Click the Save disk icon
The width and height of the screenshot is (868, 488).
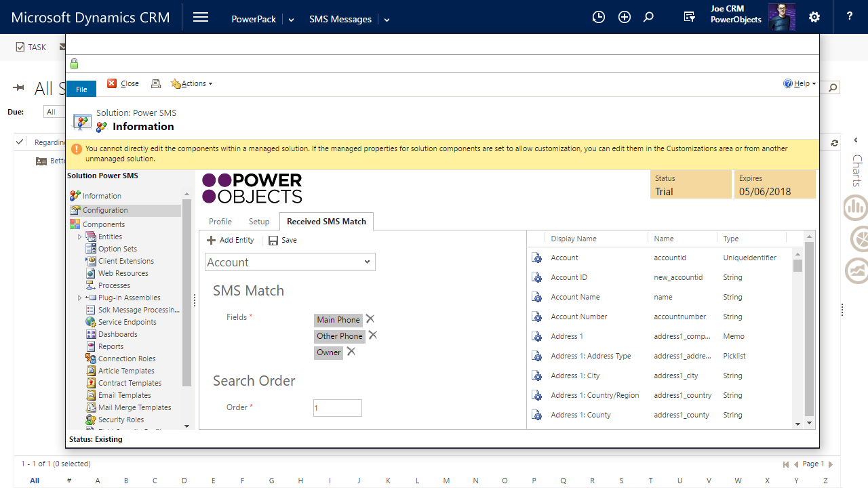273,241
